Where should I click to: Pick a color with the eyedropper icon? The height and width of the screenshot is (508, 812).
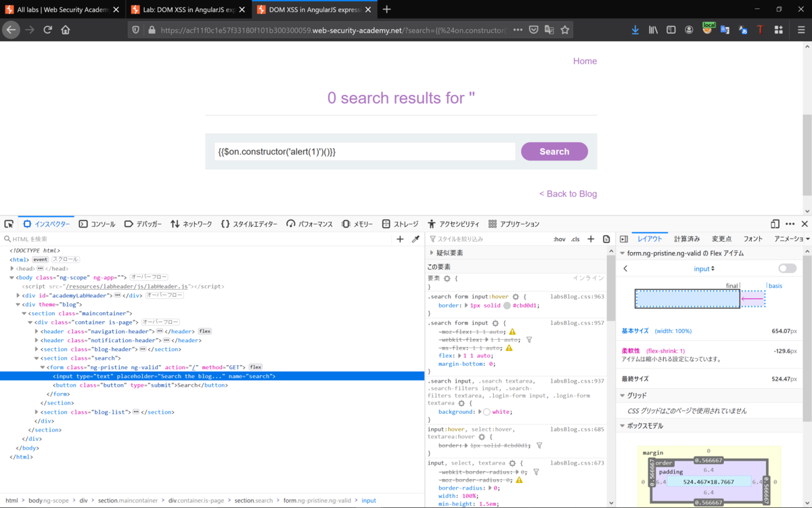415,239
